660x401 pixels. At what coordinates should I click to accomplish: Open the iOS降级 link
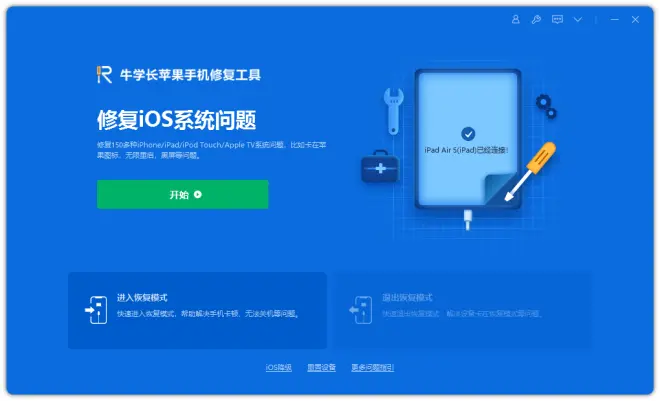click(279, 367)
